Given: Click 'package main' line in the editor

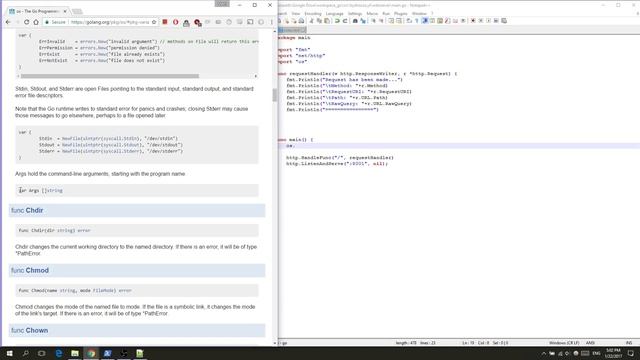Looking at the screenshot, I should tap(294, 38).
